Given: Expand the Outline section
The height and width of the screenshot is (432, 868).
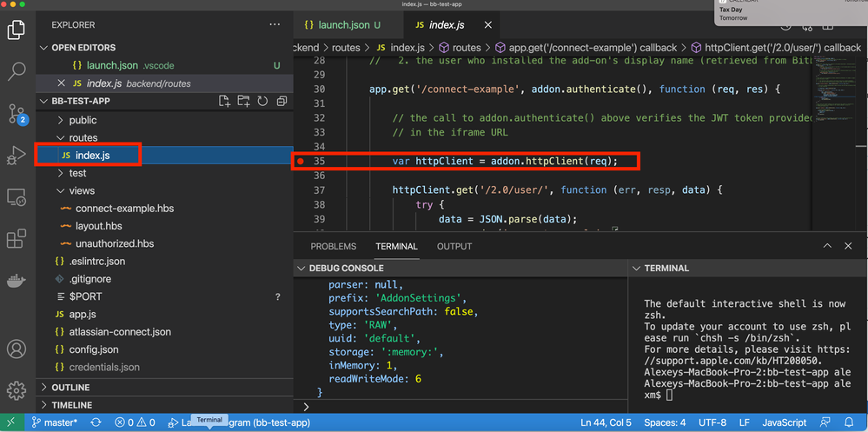Looking at the screenshot, I should click(x=70, y=388).
